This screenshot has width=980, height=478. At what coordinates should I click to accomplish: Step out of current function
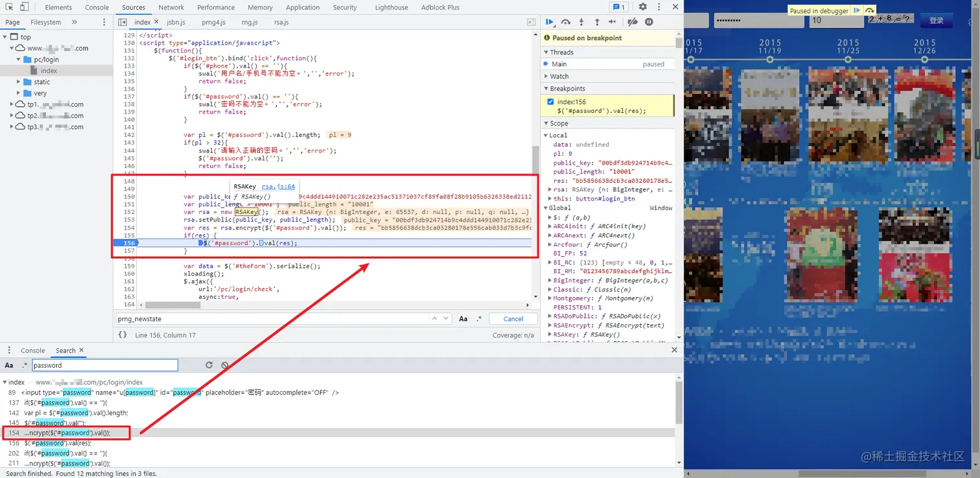coord(597,22)
